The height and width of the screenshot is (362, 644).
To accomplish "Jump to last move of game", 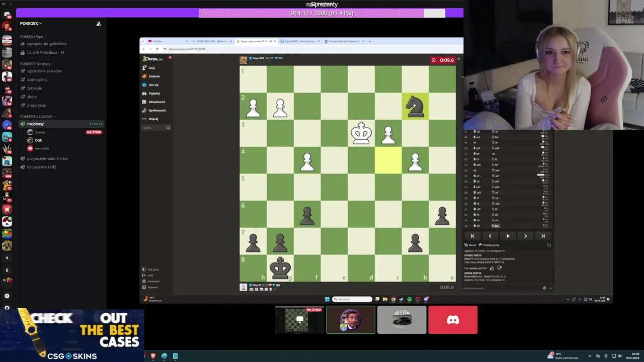I will coord(543,236).
